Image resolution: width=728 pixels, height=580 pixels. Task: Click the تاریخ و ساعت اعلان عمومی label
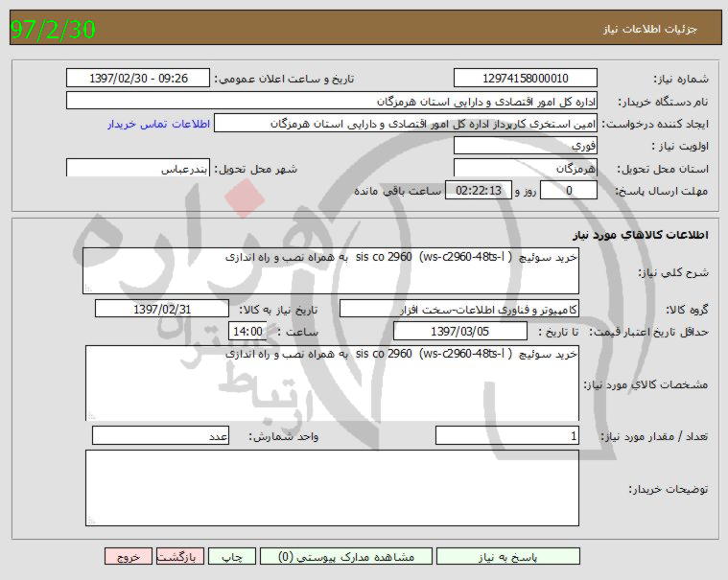pos(284,79)
